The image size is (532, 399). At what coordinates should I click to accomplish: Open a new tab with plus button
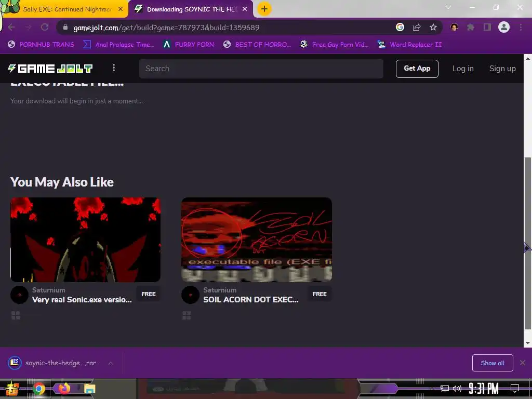[x=264, y=9]
